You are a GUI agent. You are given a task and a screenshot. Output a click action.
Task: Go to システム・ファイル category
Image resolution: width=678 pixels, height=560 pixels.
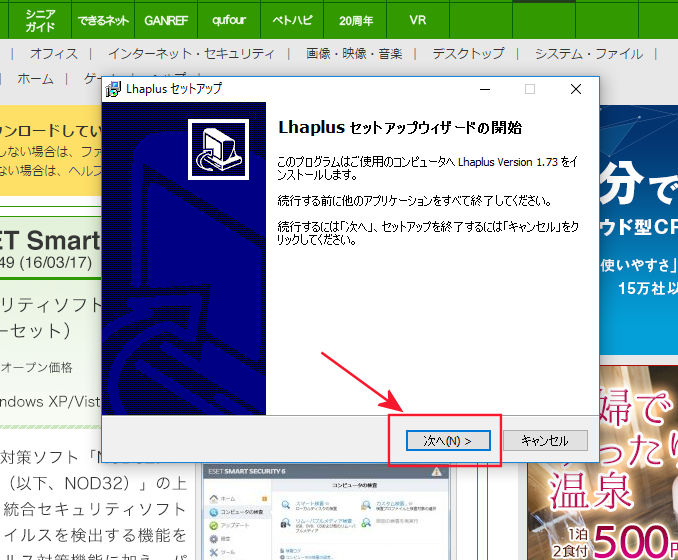589,54
